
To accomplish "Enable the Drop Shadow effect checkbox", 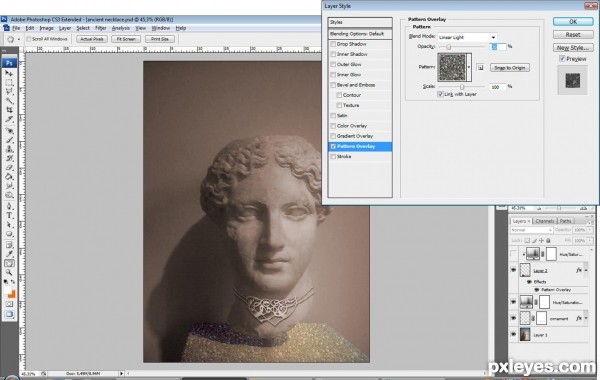I will (333, 44).
